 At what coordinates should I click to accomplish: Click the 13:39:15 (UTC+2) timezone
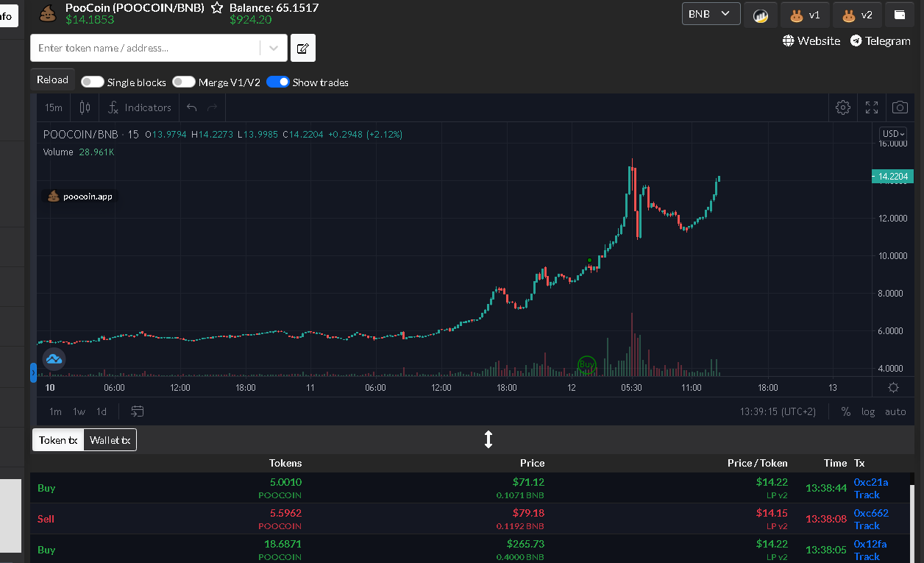coord(778,411)
